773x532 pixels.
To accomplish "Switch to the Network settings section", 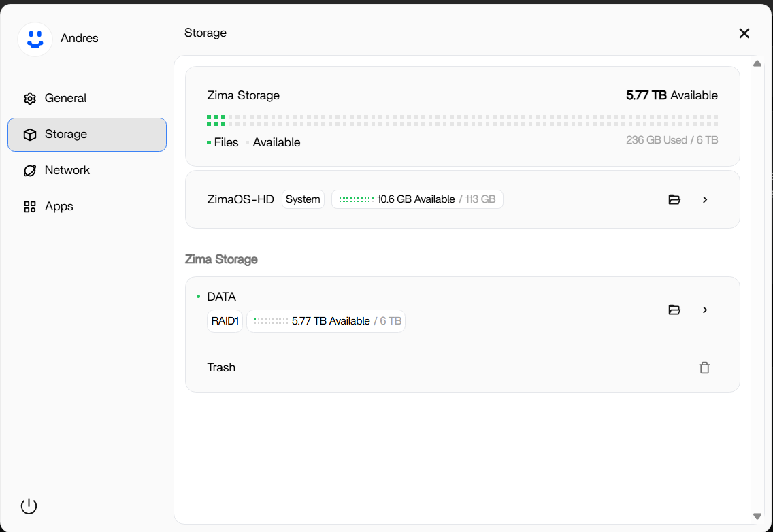I will (67, 170).
